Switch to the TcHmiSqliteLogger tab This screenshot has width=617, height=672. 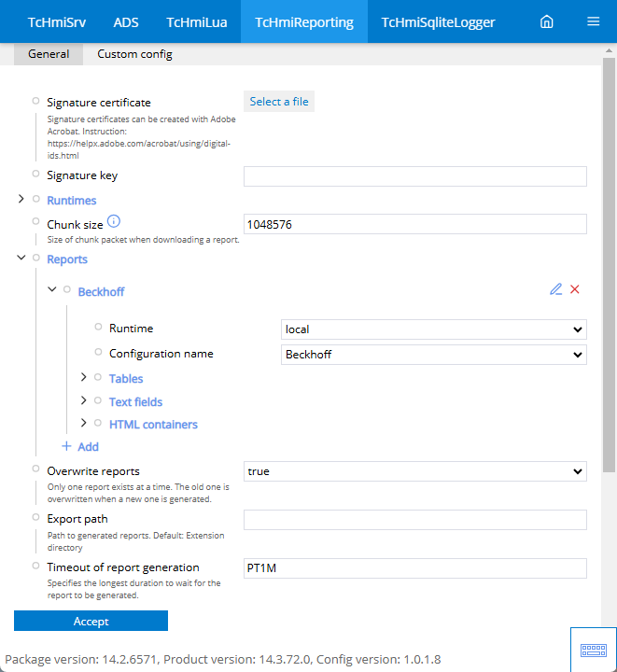tap(438, 21)
